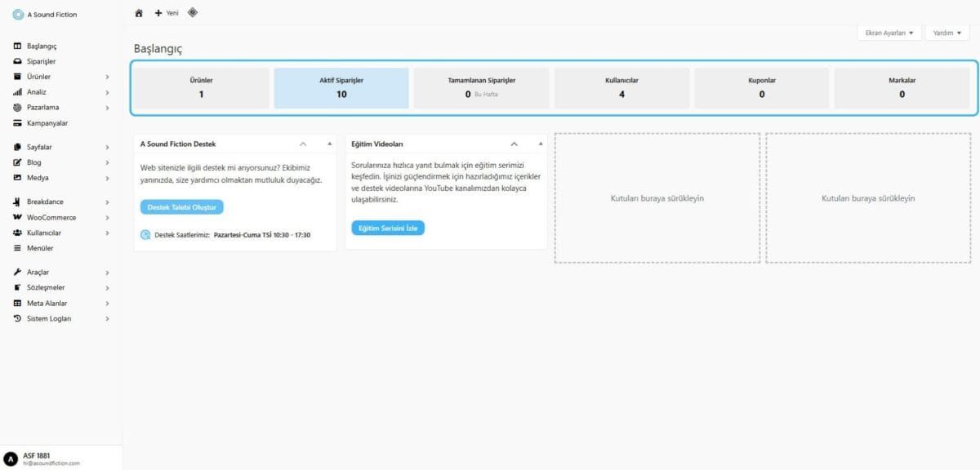Expand the WooCommerce submenu arrow
Screen dimensions: 980x470
107,218
